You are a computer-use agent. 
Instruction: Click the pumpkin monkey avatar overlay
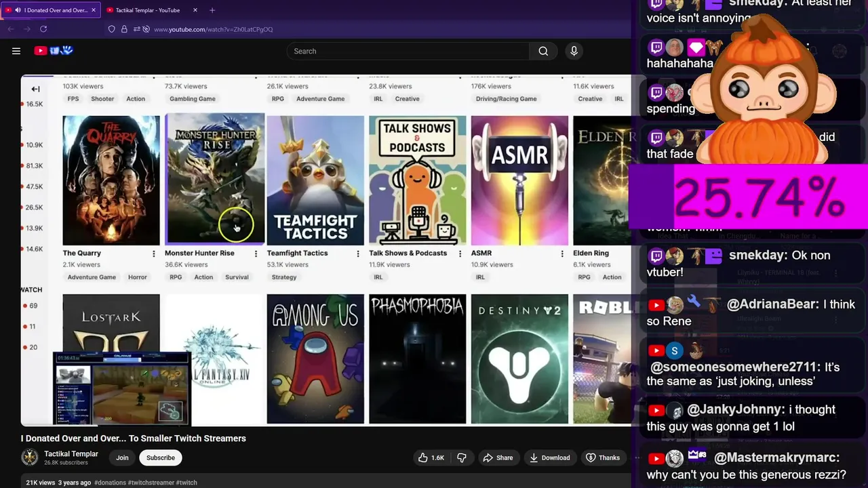click(764, 91)
